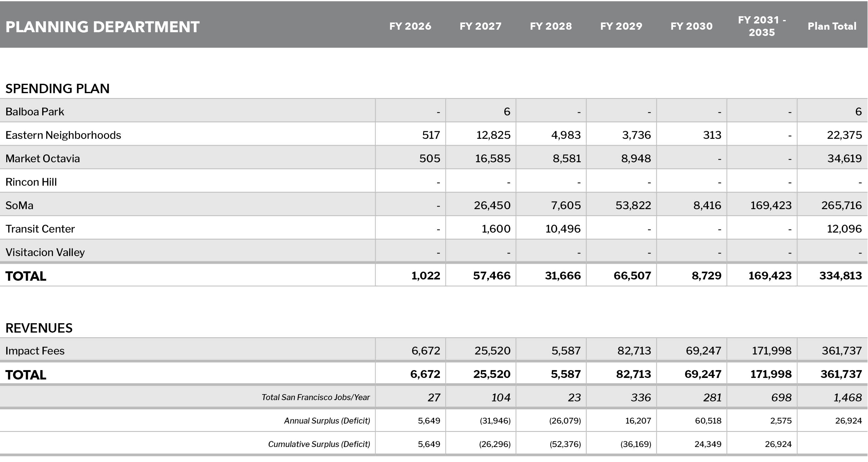Viewport: 868px width, 462px height.
Task: Select the FY 2026 column header
Action: tap(410, 26)
